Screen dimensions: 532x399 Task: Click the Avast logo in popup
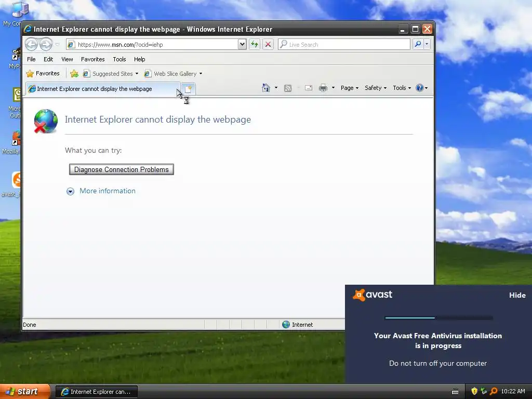(x=373, y=295)
